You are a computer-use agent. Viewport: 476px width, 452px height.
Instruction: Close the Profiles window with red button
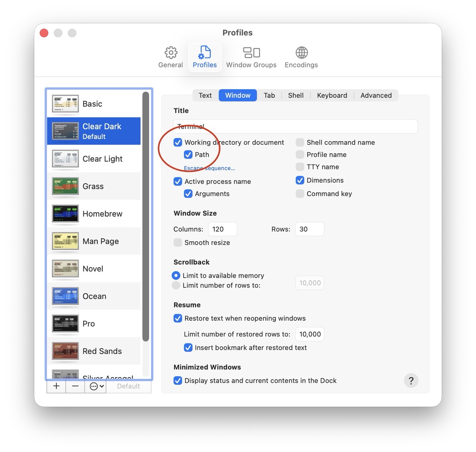point(44,33)
